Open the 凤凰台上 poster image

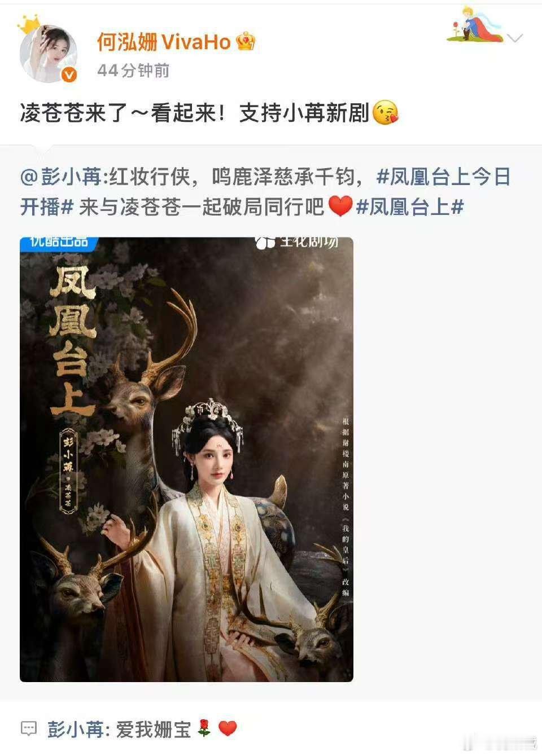click(x=187, y=459)
